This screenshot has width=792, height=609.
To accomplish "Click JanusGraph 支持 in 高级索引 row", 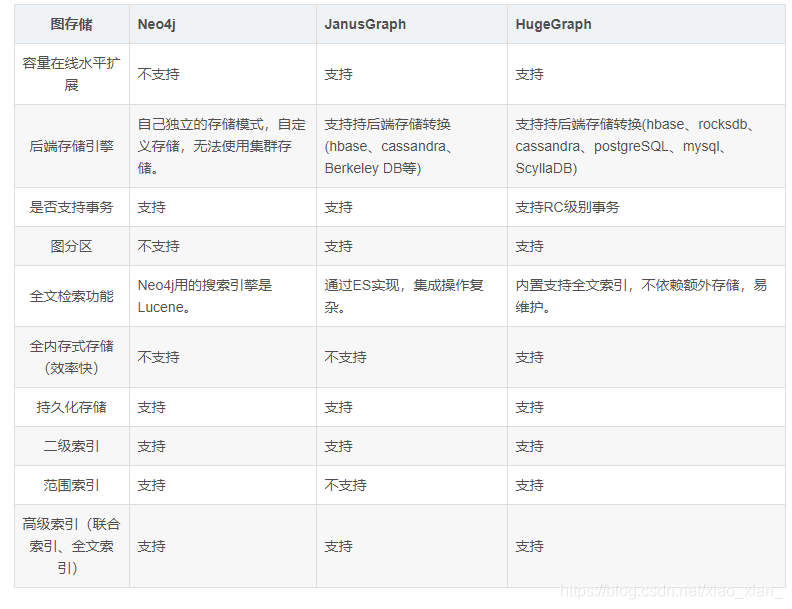I will (x=338, y=546).
